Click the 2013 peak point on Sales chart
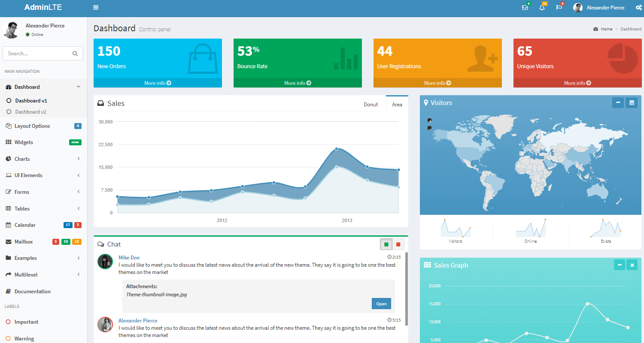Screen dimensions: 644x343 (337, 149)
